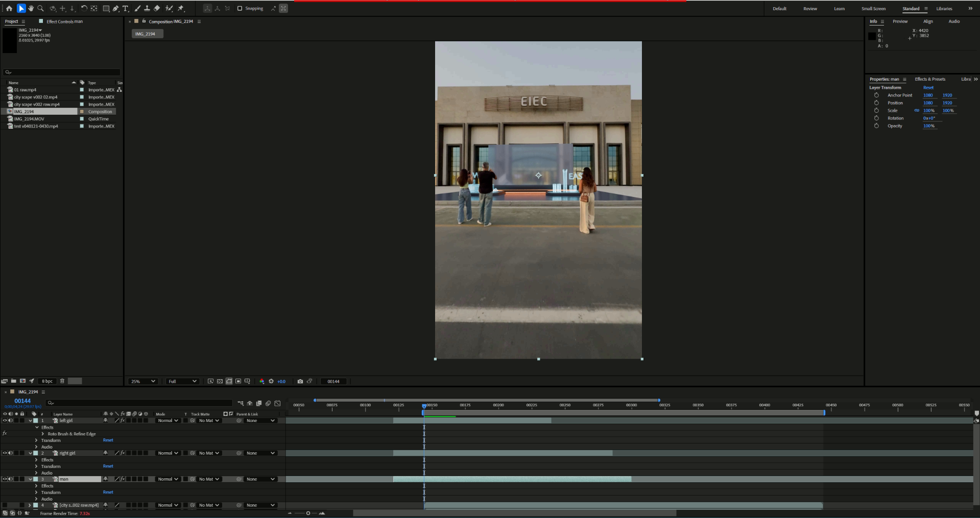Open Show Channel color management icon
This screenshot has width=980, height=518.
pyautogui.click(x=261, y=381)
